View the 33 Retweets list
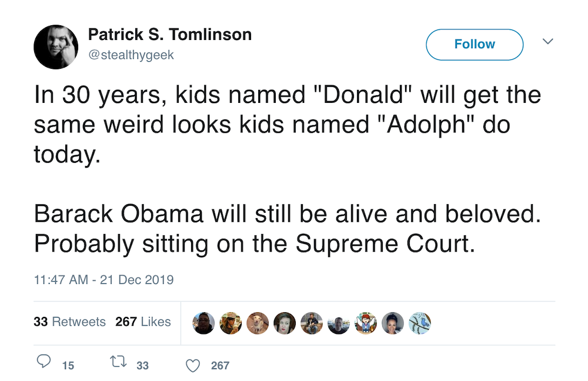The height and width of the screenshot is (381, 588). [69, 322]
